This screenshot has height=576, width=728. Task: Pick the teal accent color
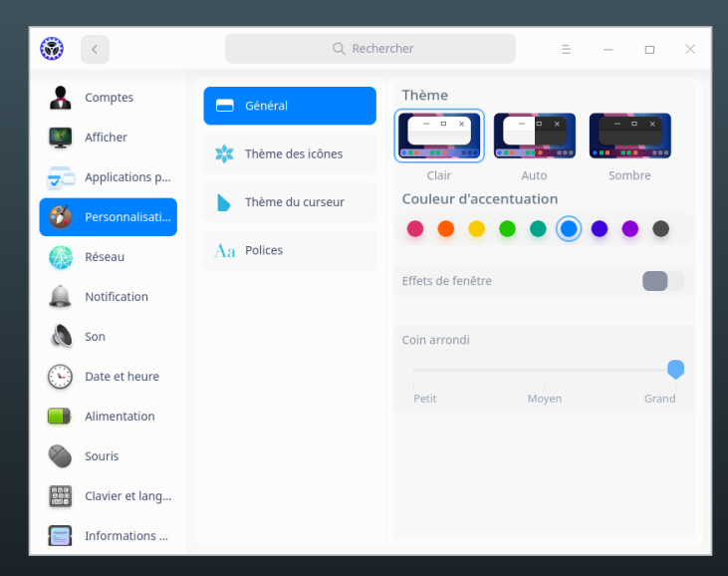(x=538, y=228)
